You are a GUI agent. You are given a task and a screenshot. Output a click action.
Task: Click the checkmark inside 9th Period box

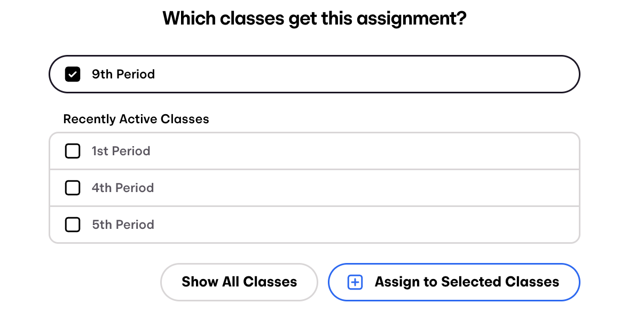(73, 75)
